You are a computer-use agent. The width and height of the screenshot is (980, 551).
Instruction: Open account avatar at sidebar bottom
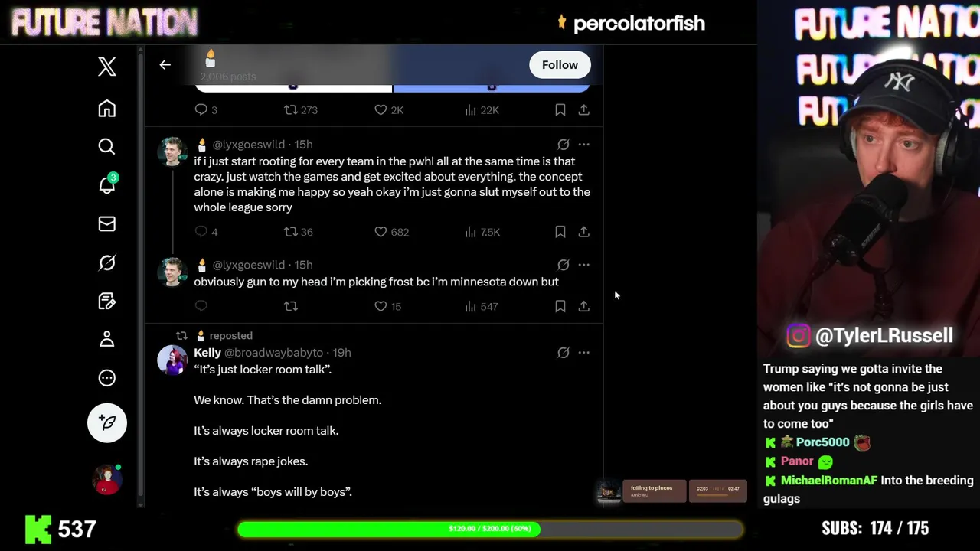(x=107, y=480)
